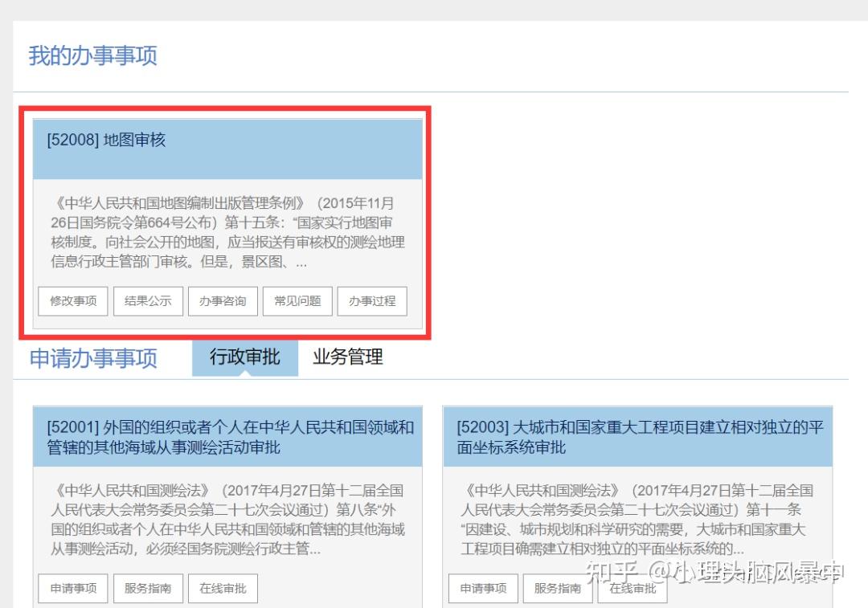Click the 申请办事事项 section heading
The image size is (868, 608).
coord(92,359)
